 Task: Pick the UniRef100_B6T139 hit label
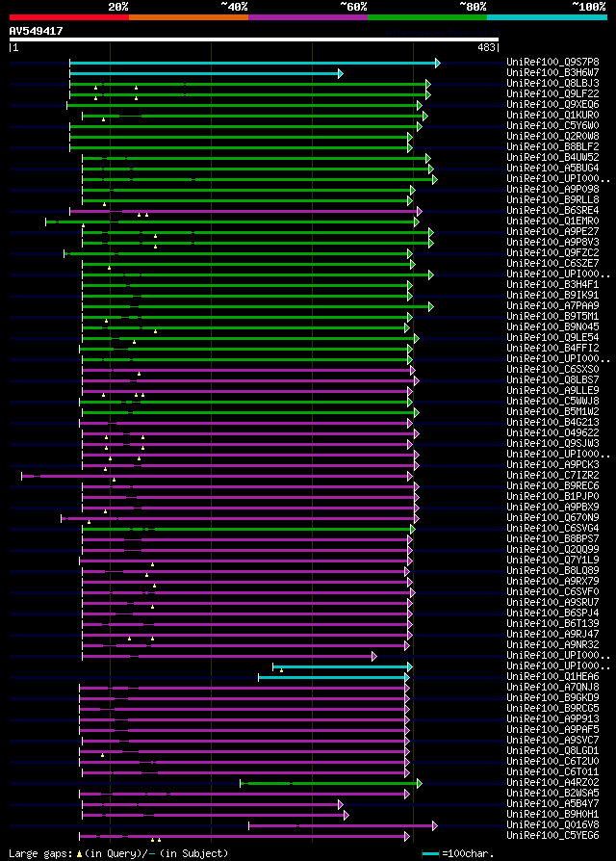tap(552, 623)
